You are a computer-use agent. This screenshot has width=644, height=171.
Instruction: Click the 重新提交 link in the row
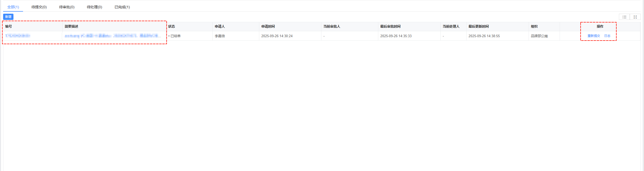(594, 36)
